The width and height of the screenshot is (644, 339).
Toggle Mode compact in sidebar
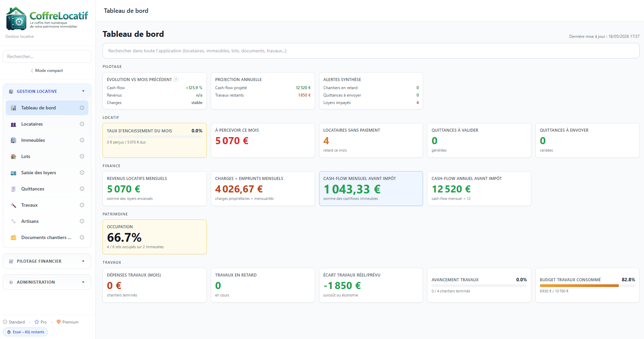pos(47,71)
